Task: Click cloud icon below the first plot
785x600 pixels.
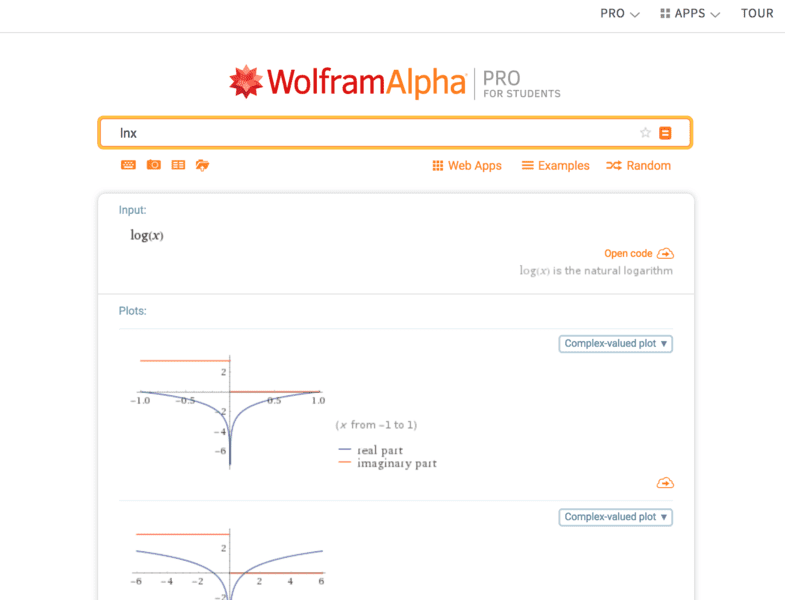Action: pyautogui.click(x=665, y=483)
